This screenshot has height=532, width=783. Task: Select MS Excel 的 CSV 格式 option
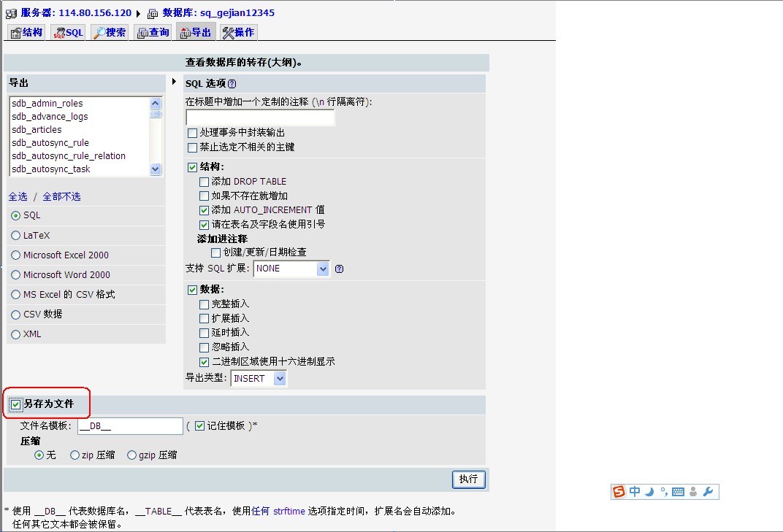15,294
